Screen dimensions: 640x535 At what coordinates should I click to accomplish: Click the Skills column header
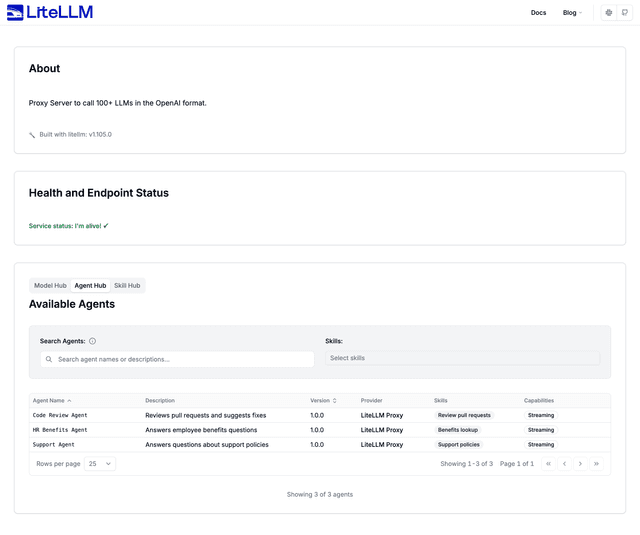pos(441,400)
